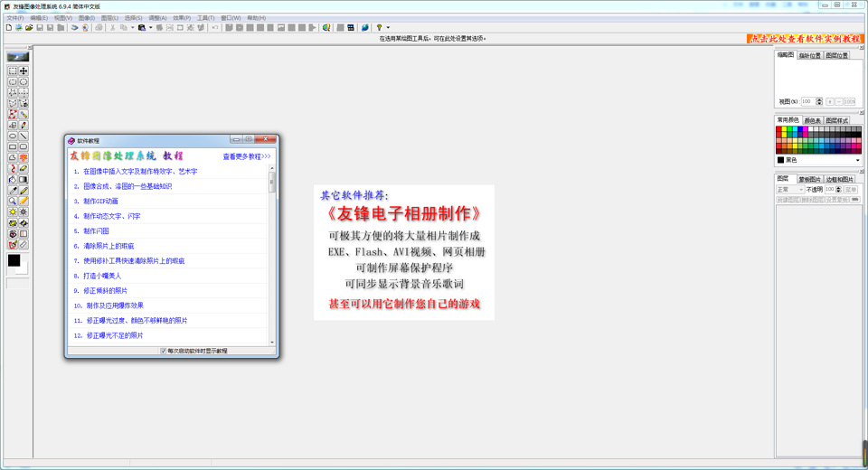Adjust the 视图 zoom percent spinner
Screen dimensions: 868x470
pos(819,101)
